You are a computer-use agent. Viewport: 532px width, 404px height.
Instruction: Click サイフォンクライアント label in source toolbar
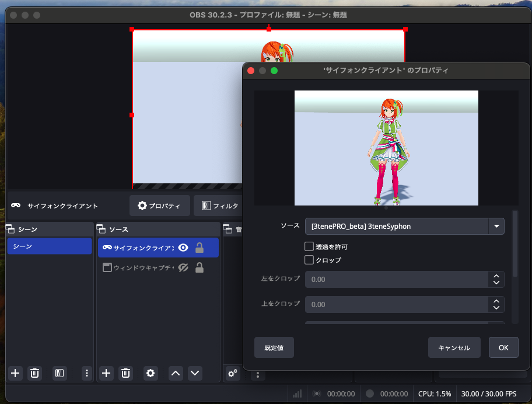[62, 206]
